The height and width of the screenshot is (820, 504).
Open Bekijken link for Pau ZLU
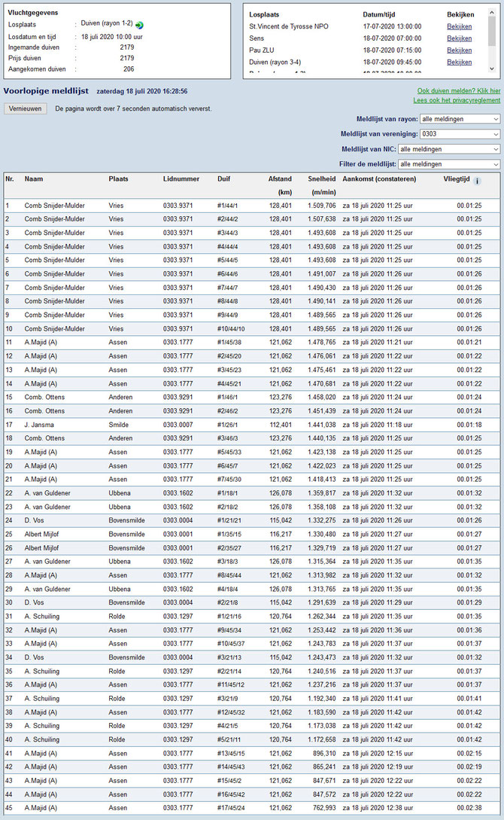pyautogui.click(x=459, y=50)
